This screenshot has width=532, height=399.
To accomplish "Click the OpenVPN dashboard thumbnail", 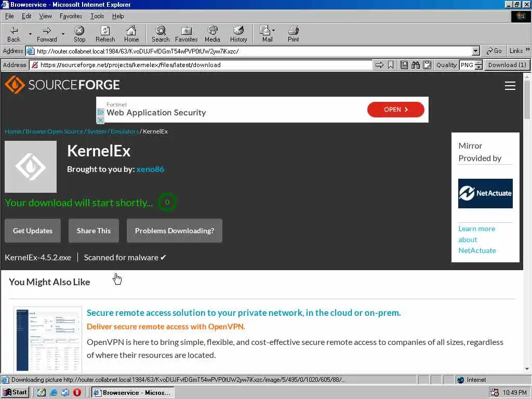I will click(48, 339).
